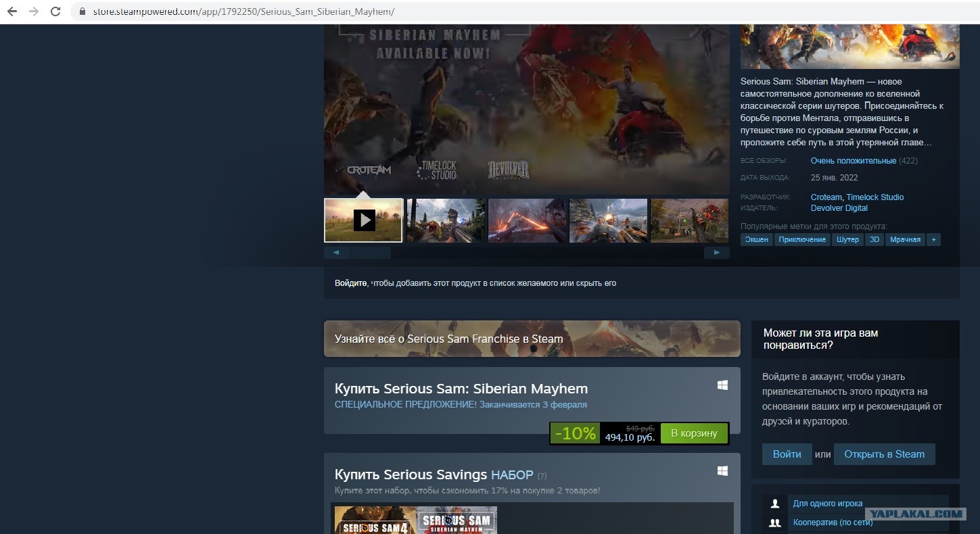Click the discounted price '494,10 руб.'

click(x=630, y=438)
